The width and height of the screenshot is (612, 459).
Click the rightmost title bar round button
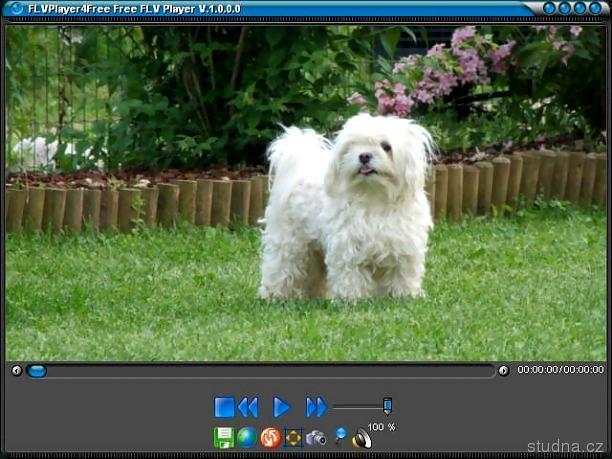point(597,9)
